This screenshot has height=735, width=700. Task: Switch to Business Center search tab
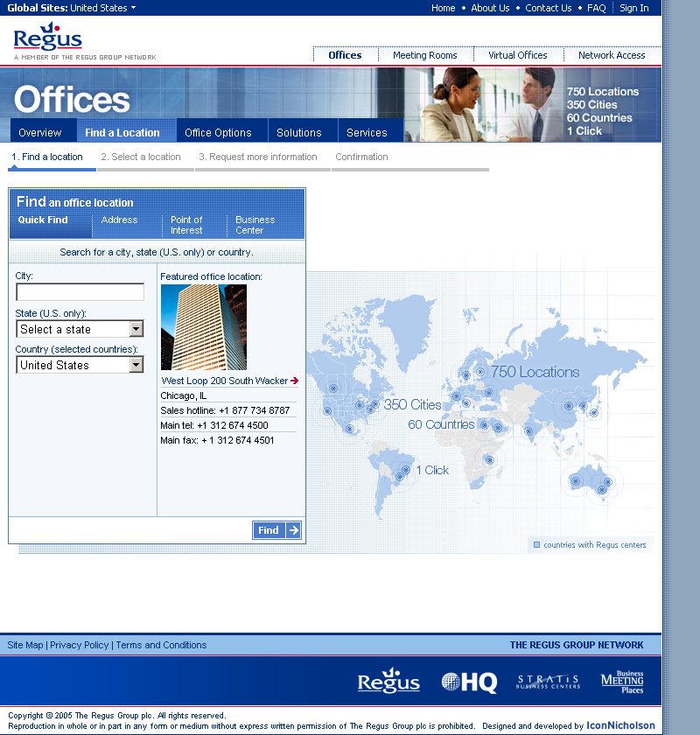[x=255, y=225]
